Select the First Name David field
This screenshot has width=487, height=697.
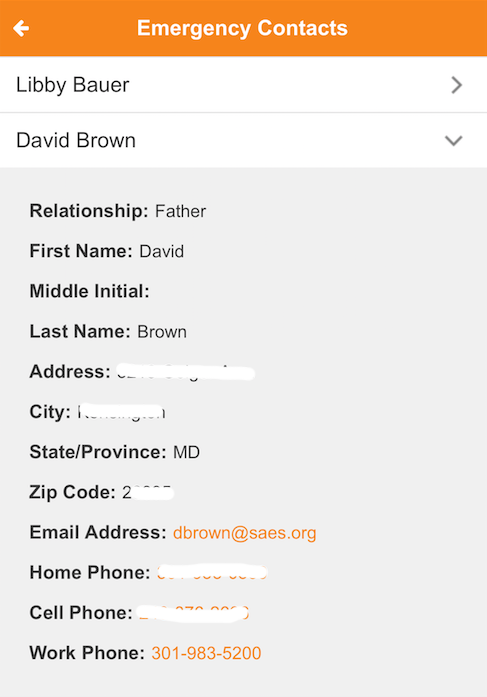[107, 251]
